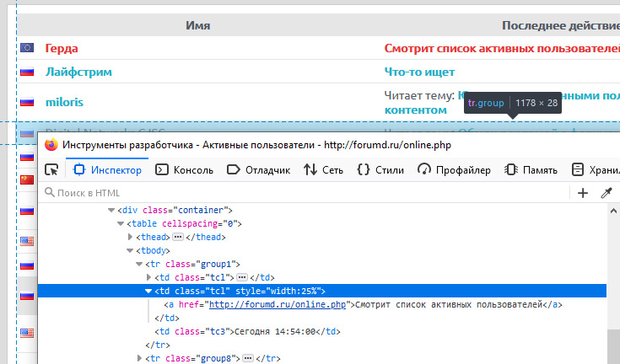620x364 pixels.
Task: Open the Сеть tab
Action: 323,169
